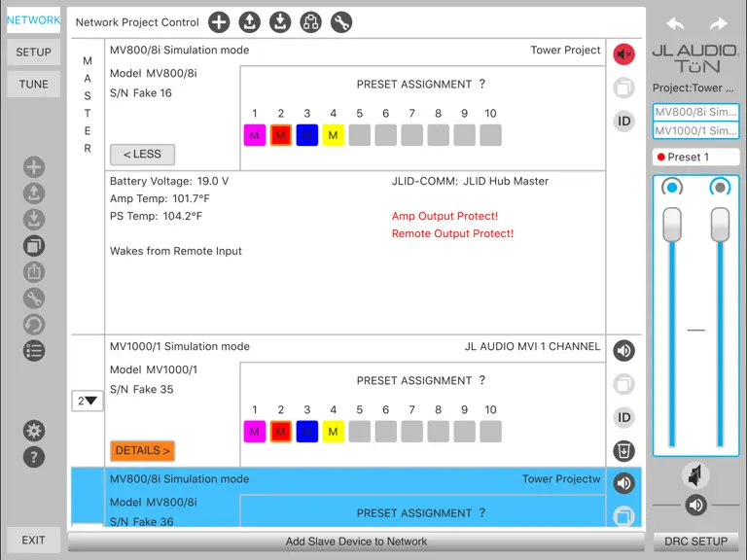The width and height of the screenshot is (747, 560).
Task: Click the sidebar upload icon
Action: (34, 193)
